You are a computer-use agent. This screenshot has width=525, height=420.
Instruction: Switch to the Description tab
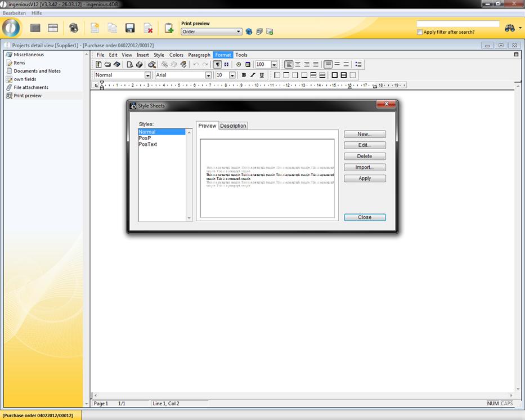233,126
